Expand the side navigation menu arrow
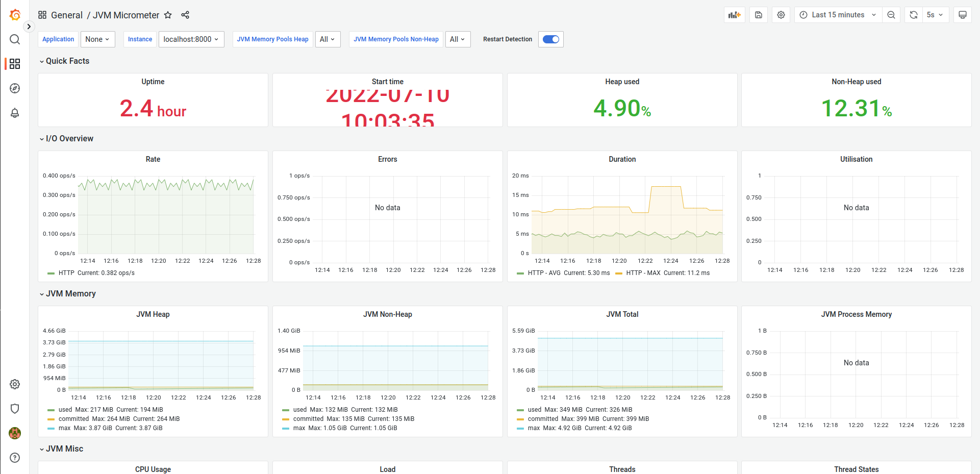Screen dimensions: 980x474 pos(29,27)
